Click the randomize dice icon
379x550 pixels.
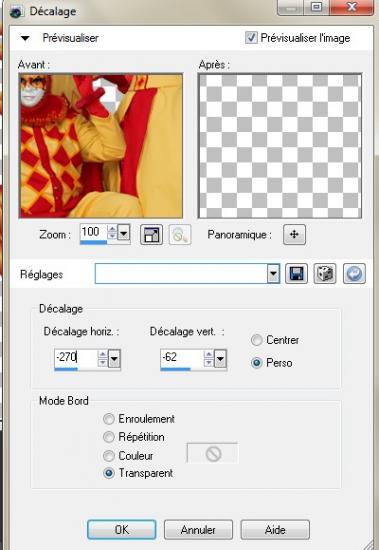coord(325,274)
